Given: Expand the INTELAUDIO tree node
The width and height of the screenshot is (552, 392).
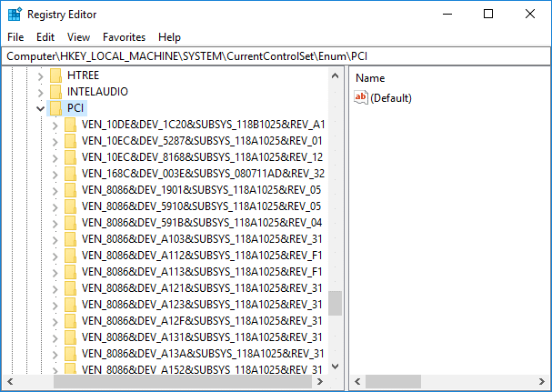Looking at the screenshot, I should click(40, 92).
